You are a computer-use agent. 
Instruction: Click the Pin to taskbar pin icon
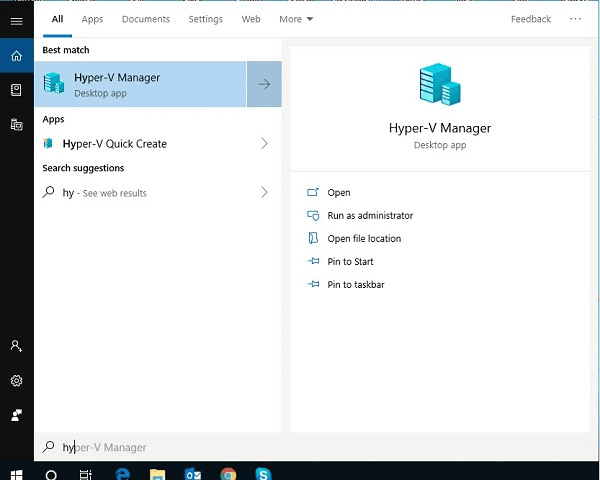coord(313,284)
